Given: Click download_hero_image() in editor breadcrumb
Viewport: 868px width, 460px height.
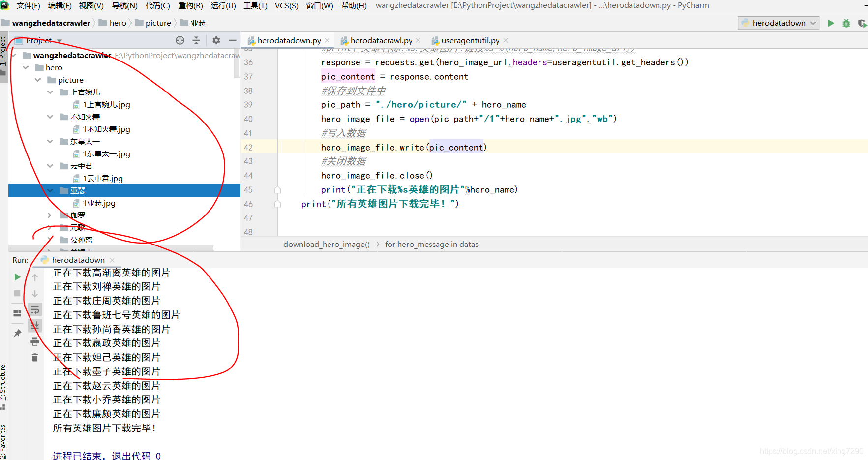Looking at the screenshot, I should click(x=327, y=245).
